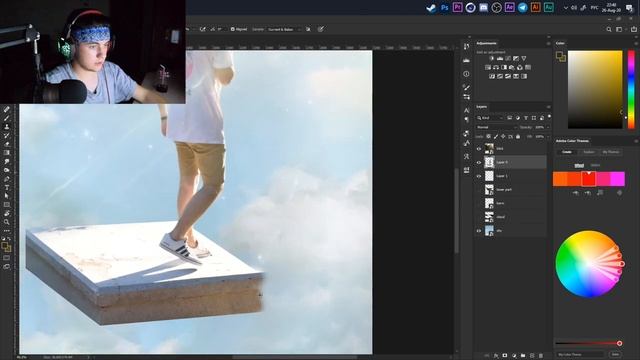Add an Invert adjustment

[492, 76]
